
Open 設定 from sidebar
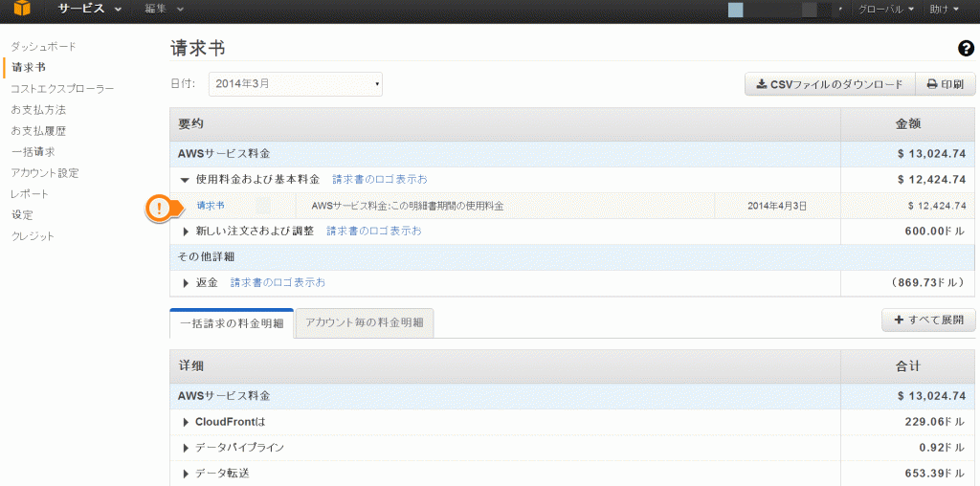tap(23, 215)
